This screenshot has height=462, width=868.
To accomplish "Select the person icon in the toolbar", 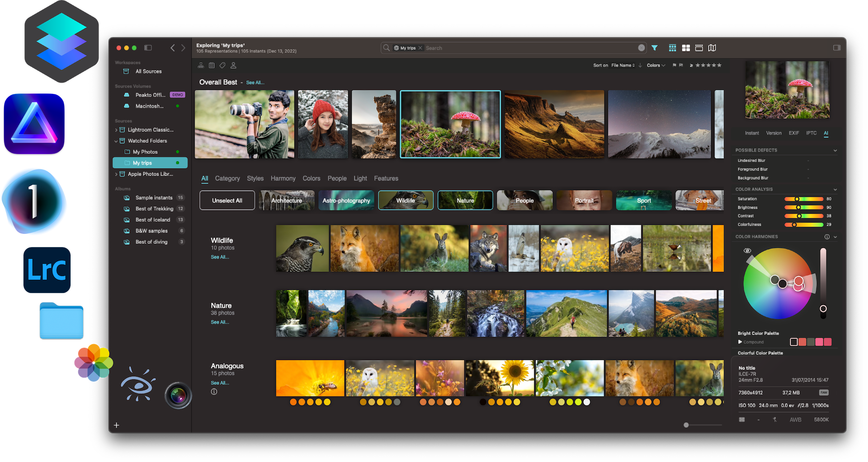I will pos(233,65).
